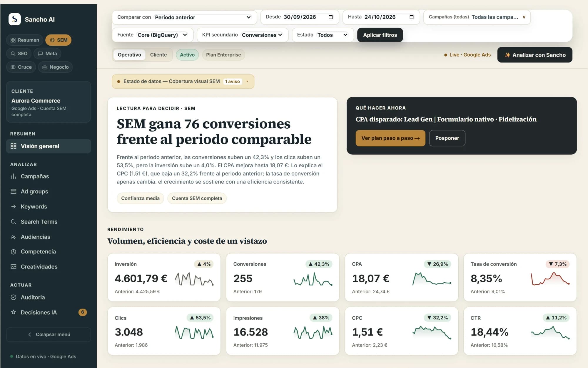The height and width of the screenshot is (368, 588).
Task: Expand the Estado de datos coverage notice
Action: [x=183, y=82]
